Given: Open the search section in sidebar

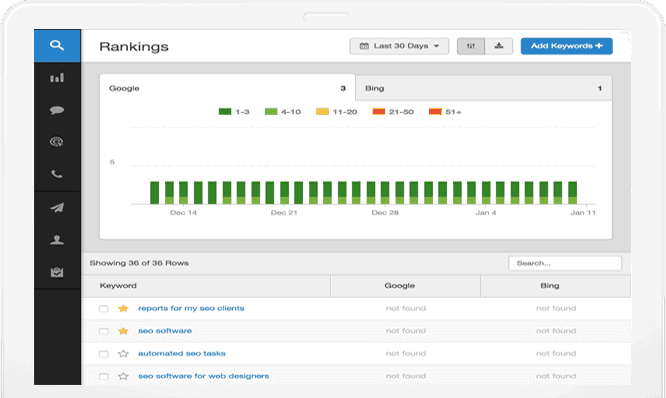Looking at the screenshot, I should [57, 45].
